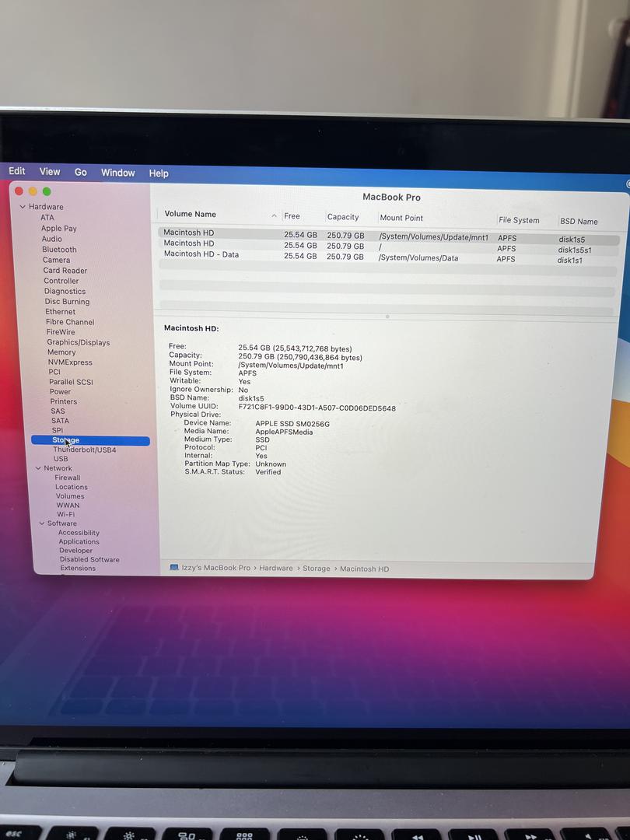The width and height of the screenshot is (630, 840).
Task: Select Printers in the sidebar
Action: pos(64,401)
